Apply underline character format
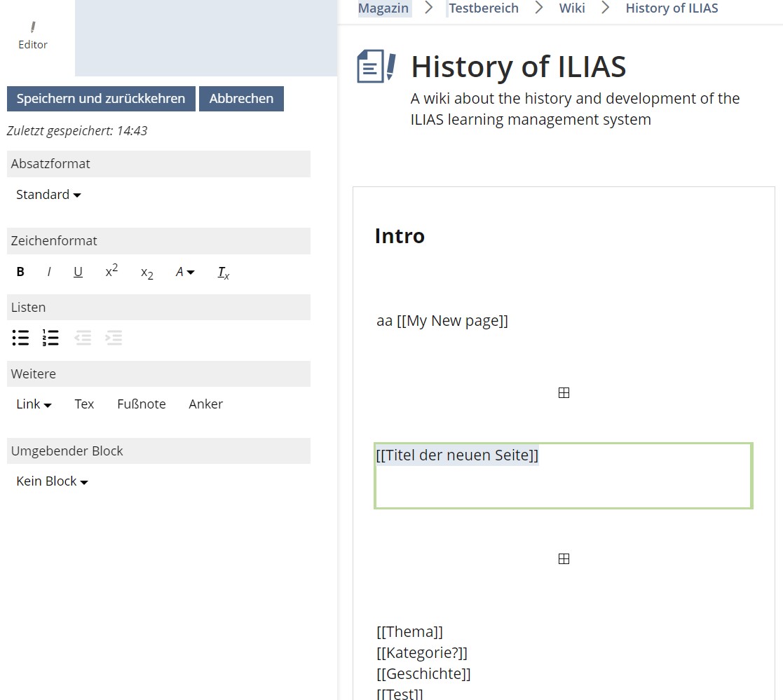The image size is (783, 700). pyautogui.click(x=78, y=272)
